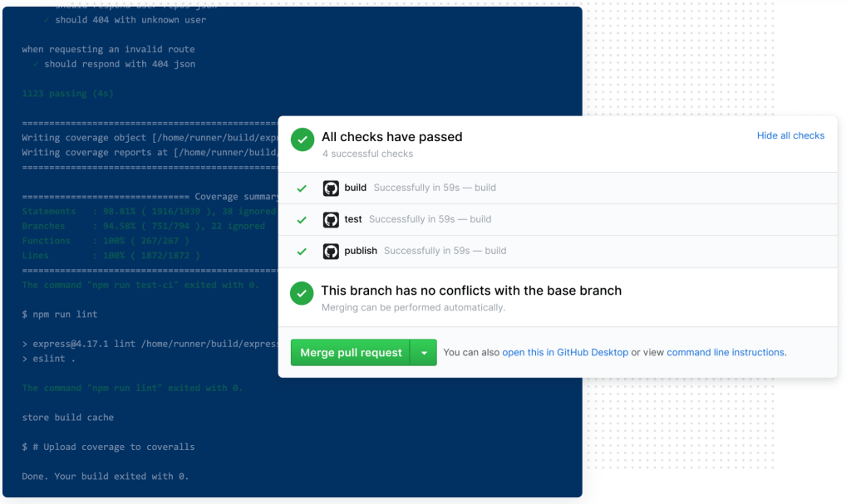Click the 'All checks have passed' heading
The image size is (851, 504).
(391, 137)
